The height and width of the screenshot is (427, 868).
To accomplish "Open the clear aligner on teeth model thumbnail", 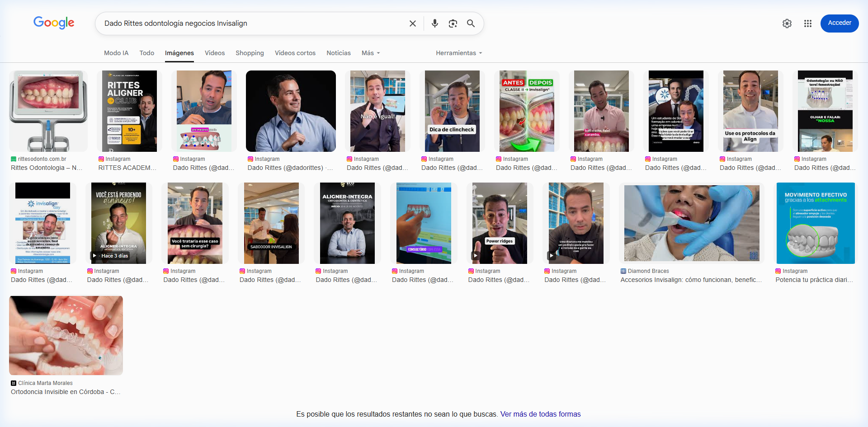I will (66, 335).
